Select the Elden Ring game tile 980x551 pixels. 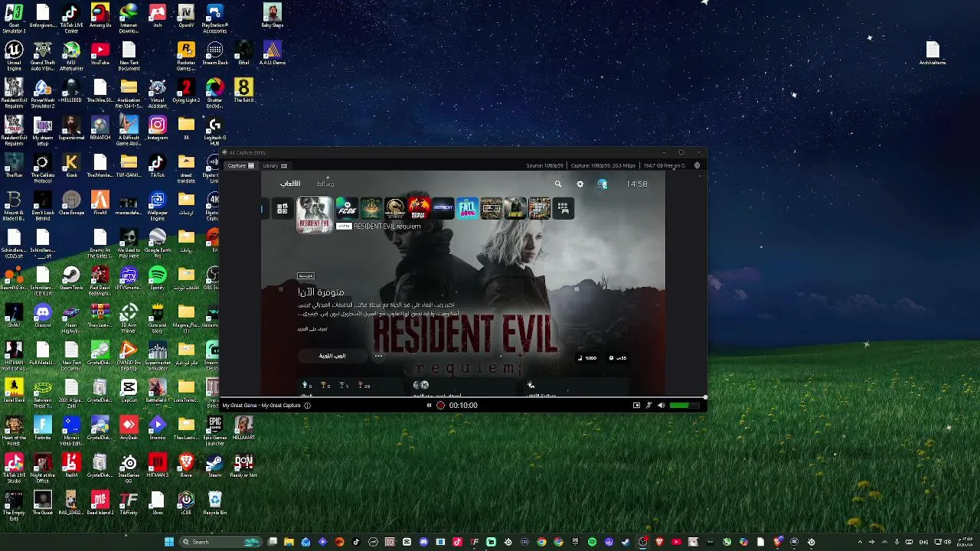371,208
